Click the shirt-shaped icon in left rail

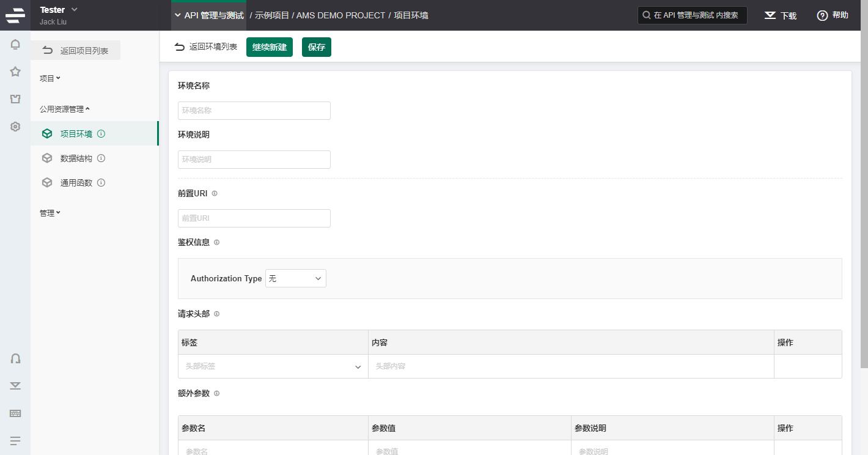(15, 99)
